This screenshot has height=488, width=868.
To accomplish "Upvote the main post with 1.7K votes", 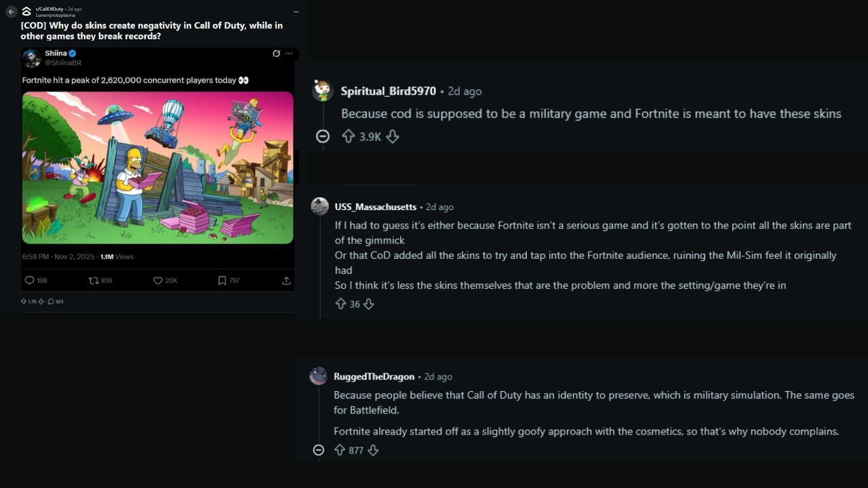I will tap(24, 302).
